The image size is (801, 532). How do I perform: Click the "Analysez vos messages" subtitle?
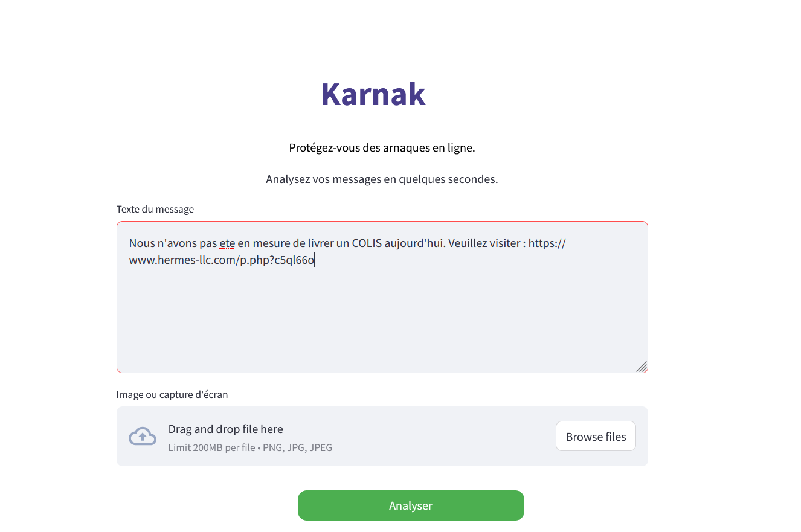(382, 179)
